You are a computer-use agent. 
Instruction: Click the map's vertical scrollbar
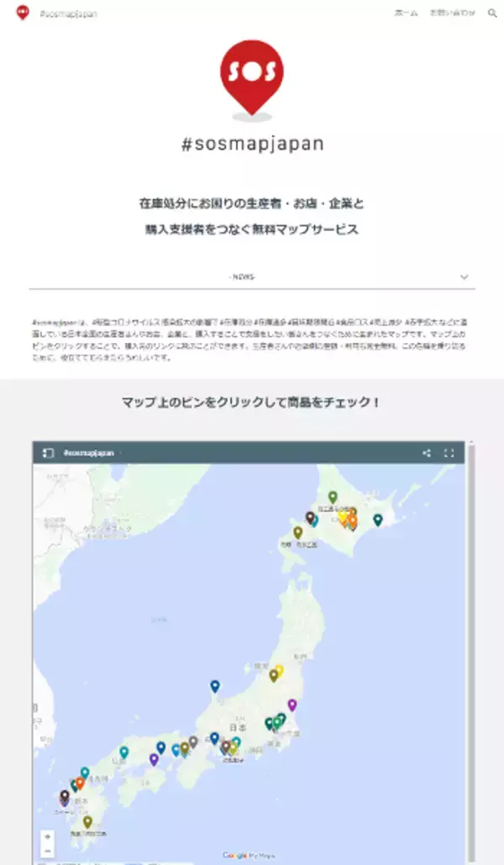[470, 652]
